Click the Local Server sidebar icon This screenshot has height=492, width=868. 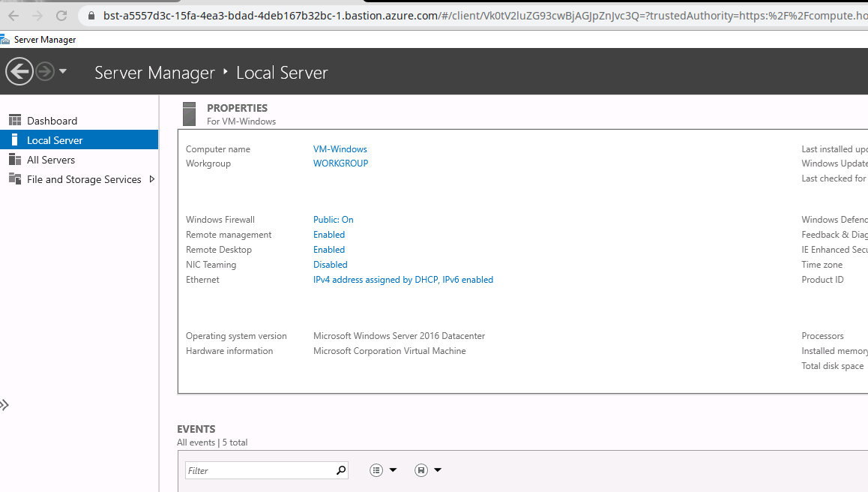point(14,139)
